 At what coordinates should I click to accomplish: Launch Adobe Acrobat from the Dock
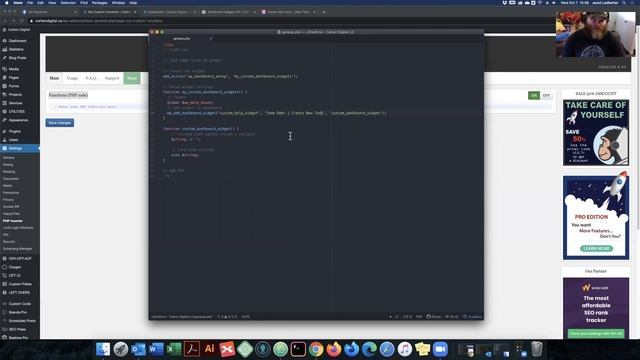pos(191,349)
